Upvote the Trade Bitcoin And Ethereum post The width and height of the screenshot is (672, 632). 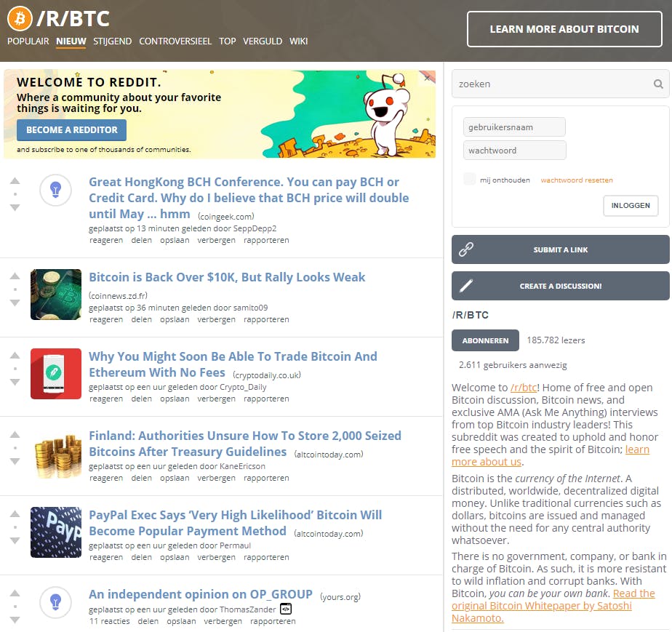[x=15, y=355]
